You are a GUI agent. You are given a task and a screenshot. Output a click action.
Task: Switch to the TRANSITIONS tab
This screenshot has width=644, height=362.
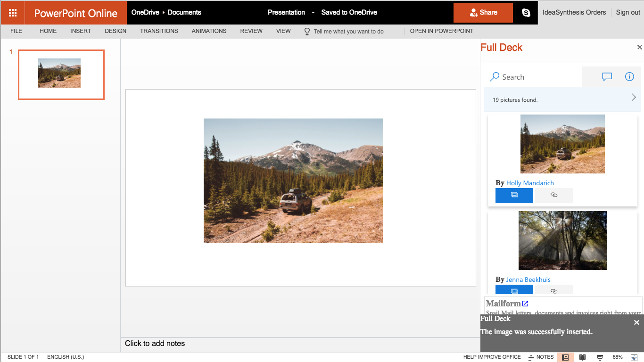(159, 31)
